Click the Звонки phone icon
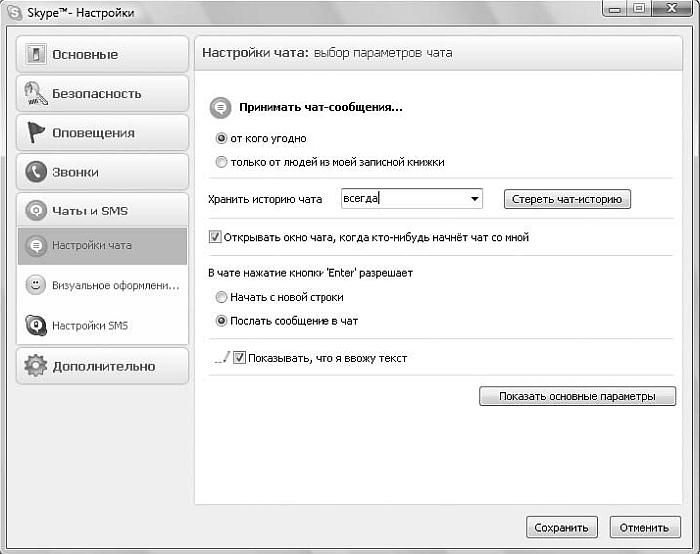 tap(36, 171)
